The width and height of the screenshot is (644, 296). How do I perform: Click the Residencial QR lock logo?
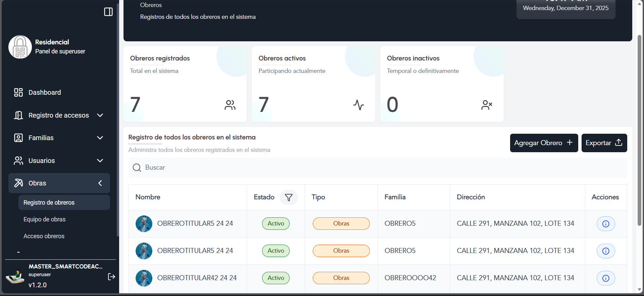pyautogui.click(x=20, y=47)
